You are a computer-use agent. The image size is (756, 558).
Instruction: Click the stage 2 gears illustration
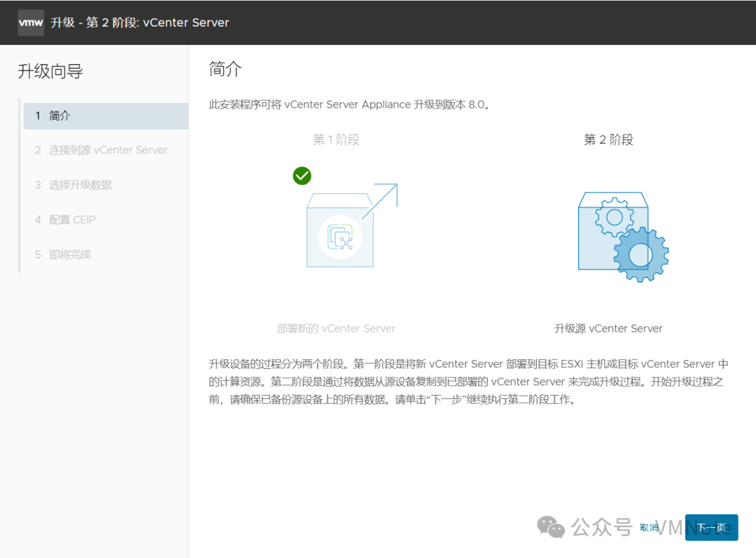623,237
